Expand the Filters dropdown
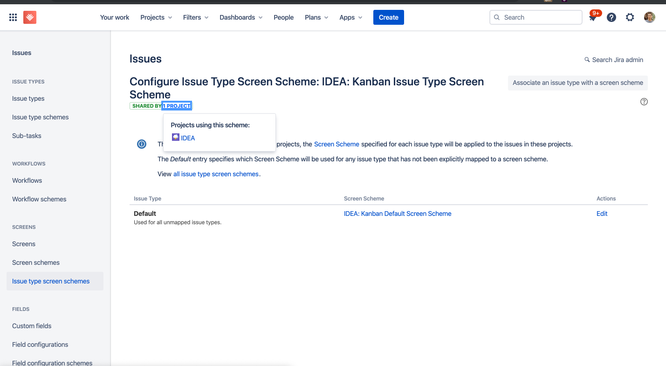 click(x=196, y=17)
